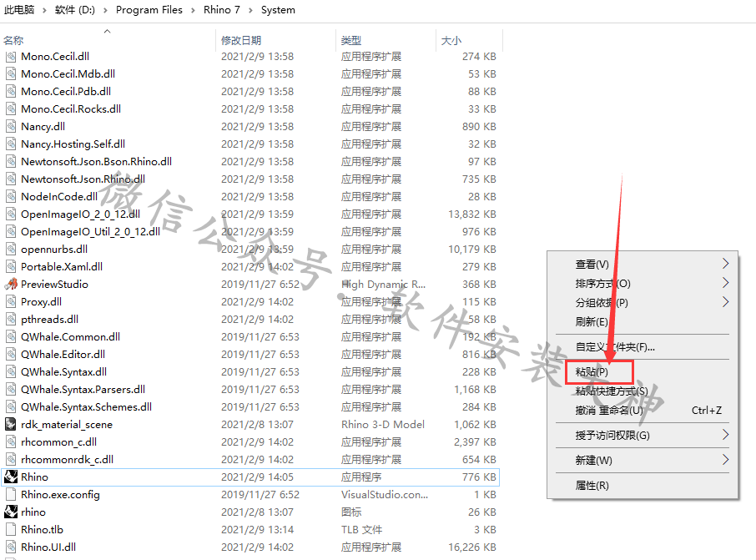Click the QWhale.Common.dll file icon
Image resolution: width=756 pixels, height=560 pixels.
(11, 336)
